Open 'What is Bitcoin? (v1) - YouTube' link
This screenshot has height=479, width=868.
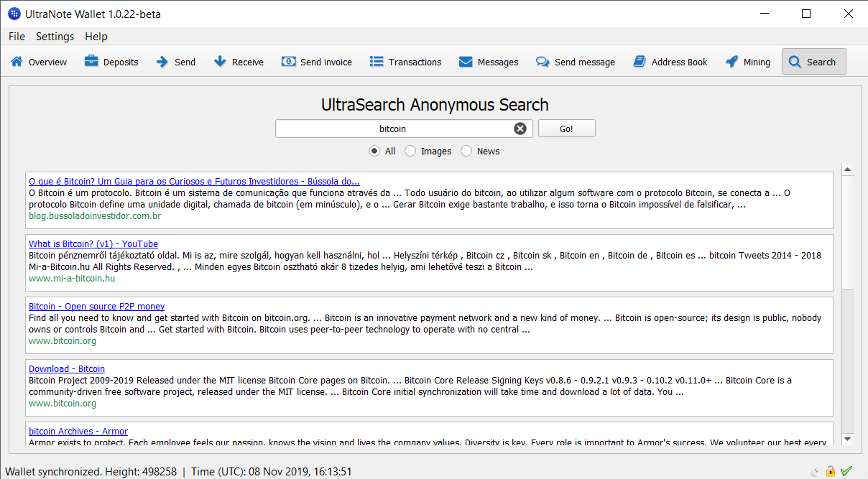(93, 243)
